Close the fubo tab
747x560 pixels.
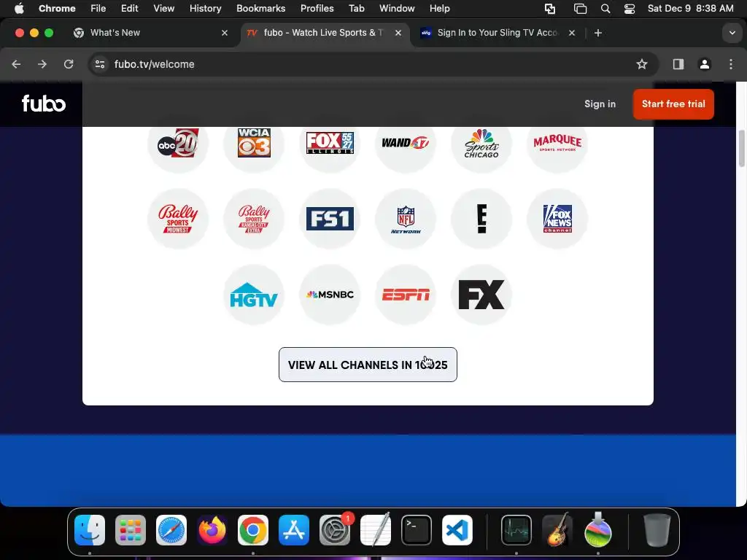click(398, 33)
